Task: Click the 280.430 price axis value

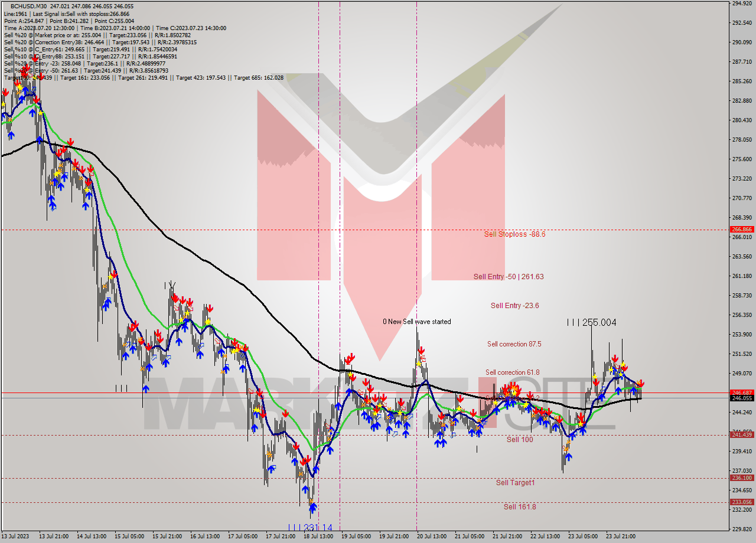Action: [x=742, y=120]
